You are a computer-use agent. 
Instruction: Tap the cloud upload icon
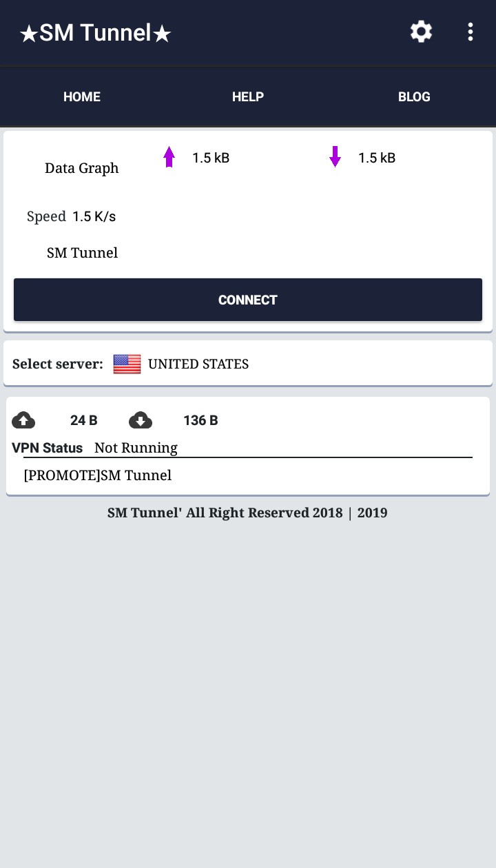coord(23,420)
